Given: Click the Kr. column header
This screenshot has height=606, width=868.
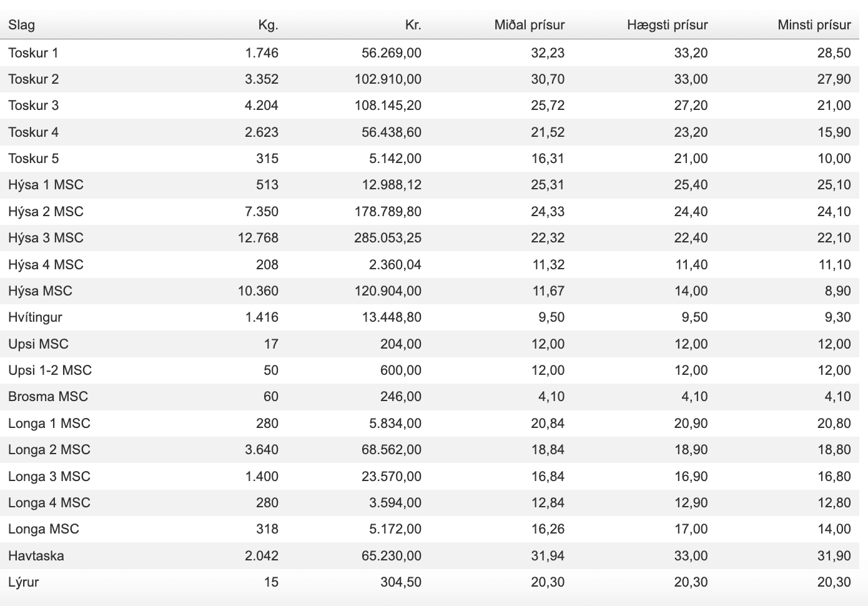Looking at the screenshot, I should 413,25.
